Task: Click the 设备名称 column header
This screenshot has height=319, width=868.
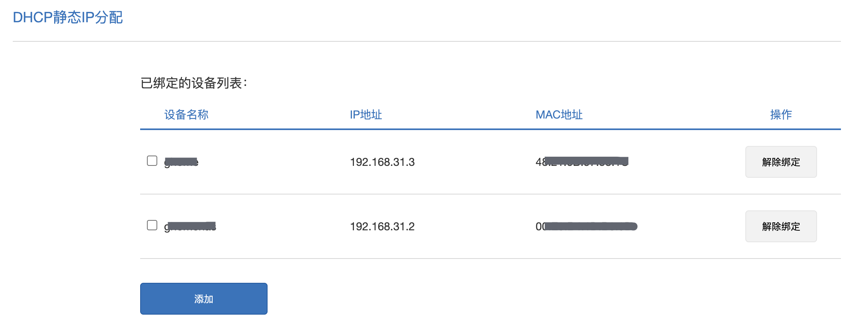Action: point(186,115)
